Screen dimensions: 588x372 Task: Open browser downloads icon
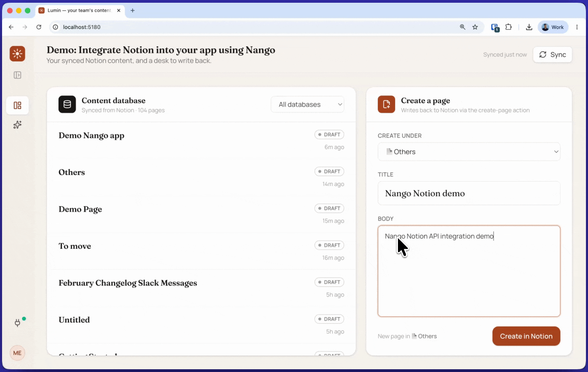pos(529,27)
